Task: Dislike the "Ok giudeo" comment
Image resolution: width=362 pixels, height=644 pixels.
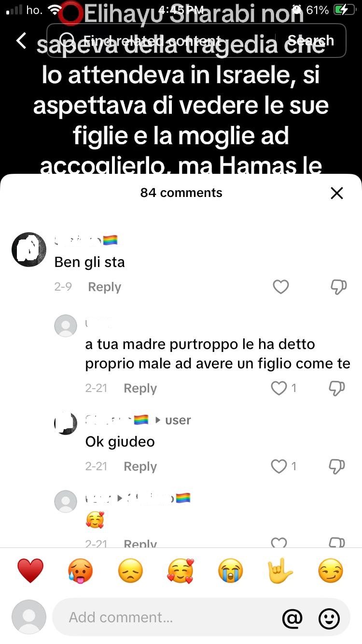Action: click(336, 466)
